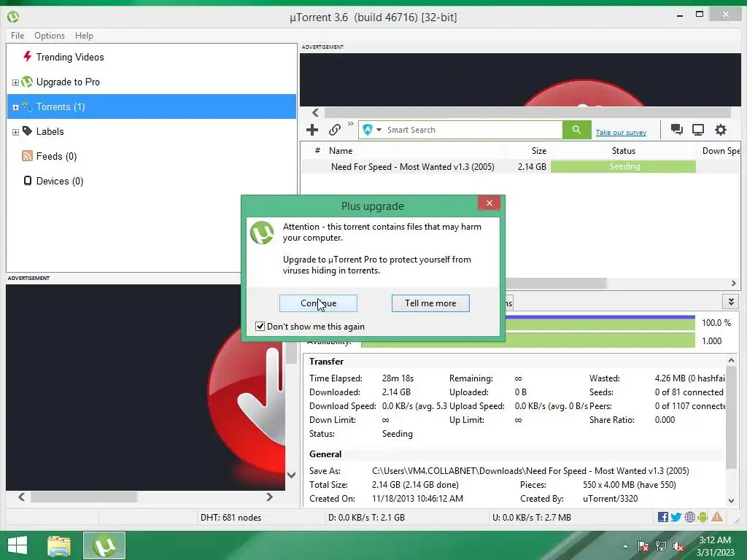The height and width of the screenshot is (560, 747).
Task: Open the Smart Search provider dropdown arrow
Action: click(x=379, y=130)
